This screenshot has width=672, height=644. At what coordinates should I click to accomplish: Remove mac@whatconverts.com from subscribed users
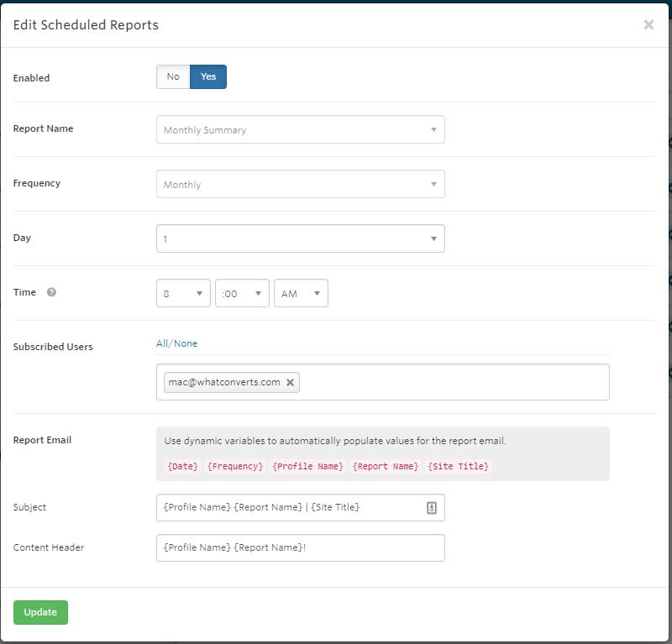pos(290,382)
